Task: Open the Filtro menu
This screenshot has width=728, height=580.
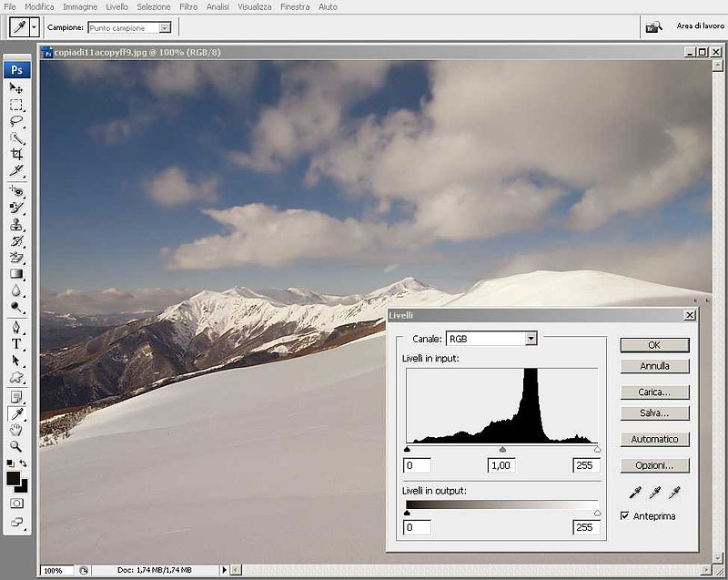Action: [x=188, y=6]
